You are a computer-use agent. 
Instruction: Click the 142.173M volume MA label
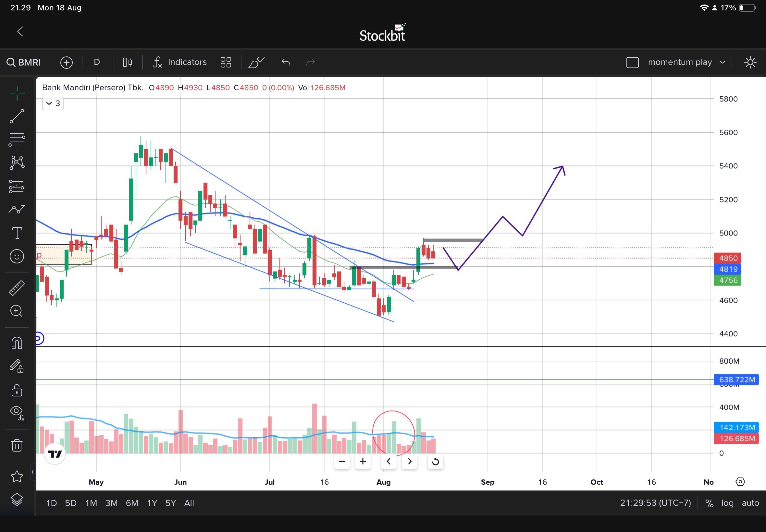coord(736,427)
